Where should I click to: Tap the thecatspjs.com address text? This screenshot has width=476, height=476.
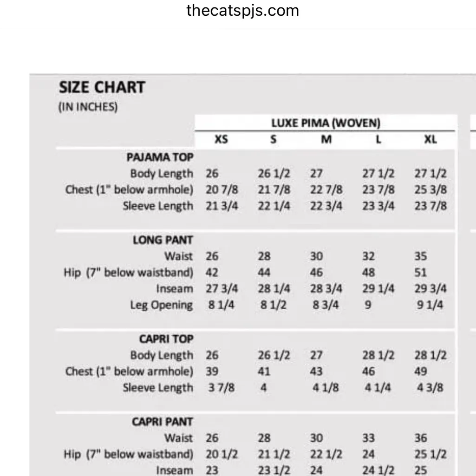242,10
